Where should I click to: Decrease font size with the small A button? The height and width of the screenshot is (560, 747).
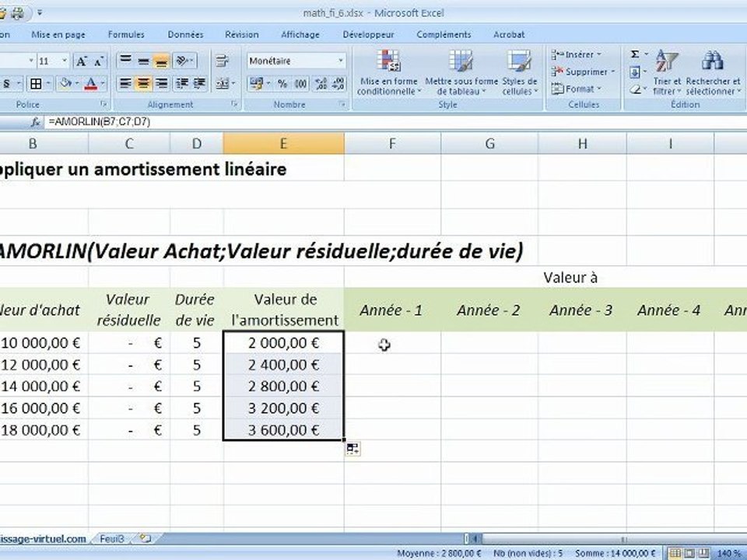[x=99, y=61]
